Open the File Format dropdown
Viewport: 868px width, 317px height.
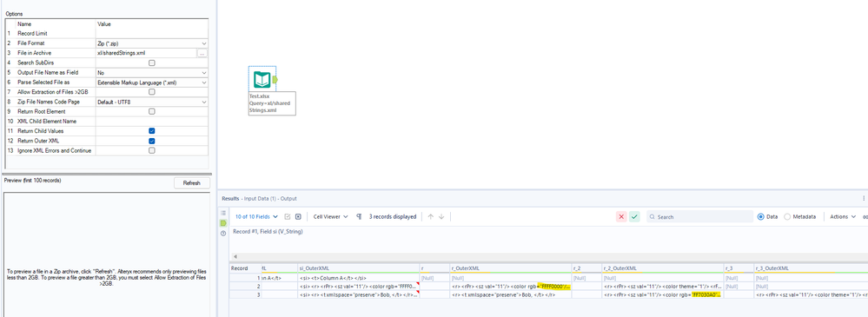click(x=152, y=43)
